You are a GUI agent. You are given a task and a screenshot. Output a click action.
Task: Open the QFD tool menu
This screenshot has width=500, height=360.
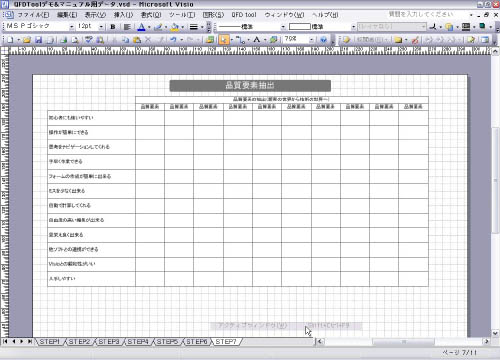point(244,15)
